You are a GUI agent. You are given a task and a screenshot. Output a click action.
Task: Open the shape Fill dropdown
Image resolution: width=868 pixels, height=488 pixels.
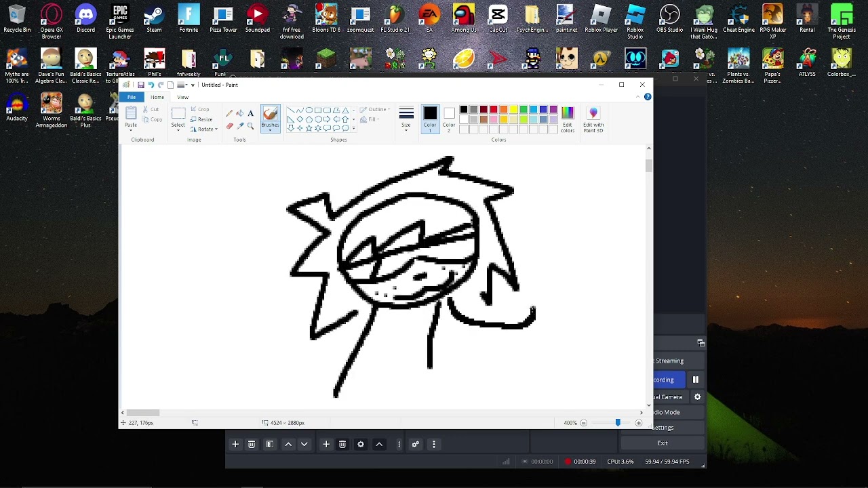[x=370, y=119]
